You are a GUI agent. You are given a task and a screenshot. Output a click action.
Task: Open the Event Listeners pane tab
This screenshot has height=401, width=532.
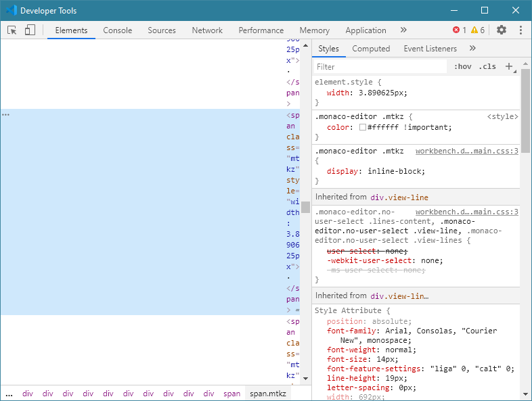point(430,49)
